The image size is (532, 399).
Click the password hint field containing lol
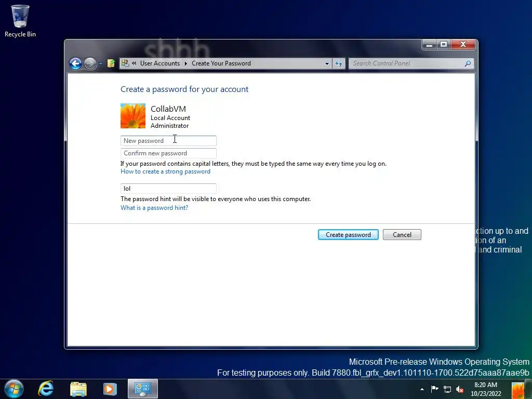[x=168, y=188]
